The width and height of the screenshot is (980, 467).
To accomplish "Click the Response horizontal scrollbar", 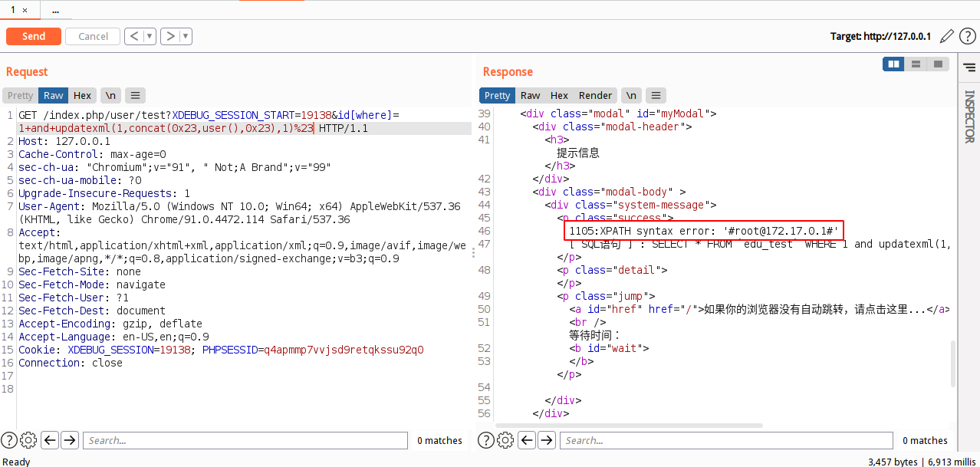I will [629, 424].
